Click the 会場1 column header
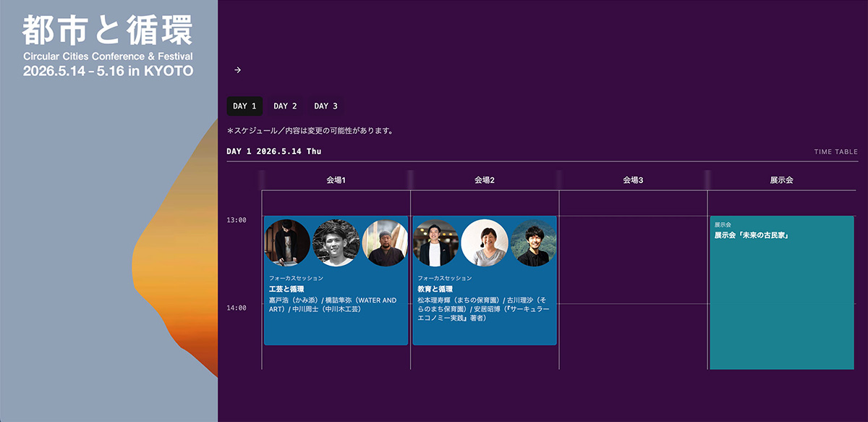868x422 pixels. 336,180
